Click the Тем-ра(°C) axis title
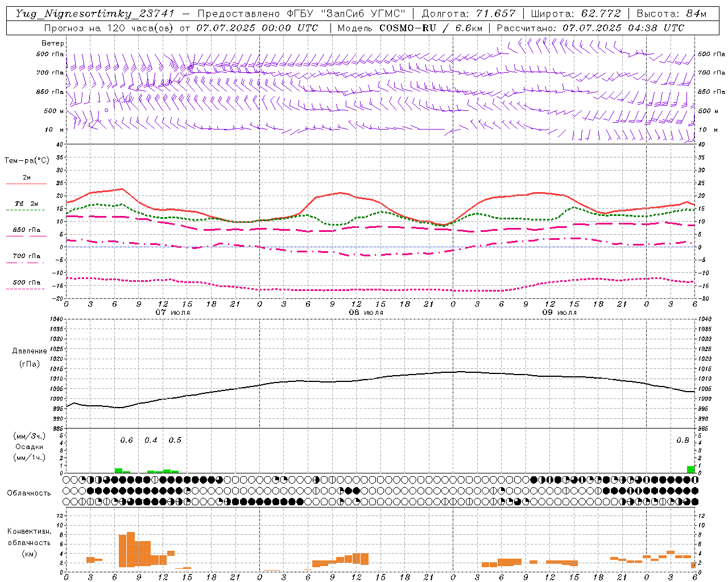 27,161
